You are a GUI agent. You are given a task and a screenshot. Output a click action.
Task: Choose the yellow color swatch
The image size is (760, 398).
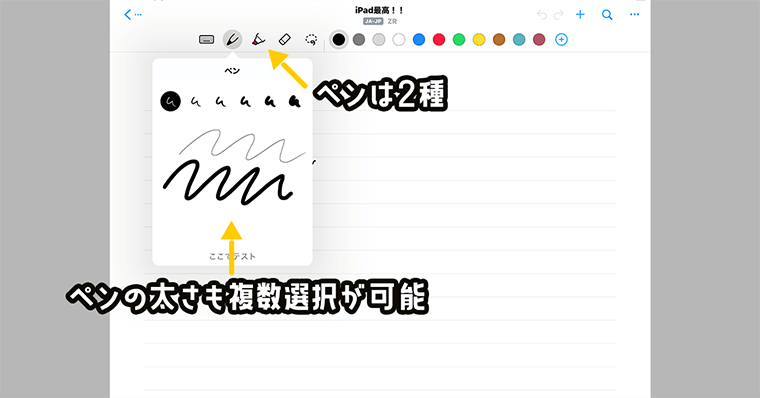point(479,40)
